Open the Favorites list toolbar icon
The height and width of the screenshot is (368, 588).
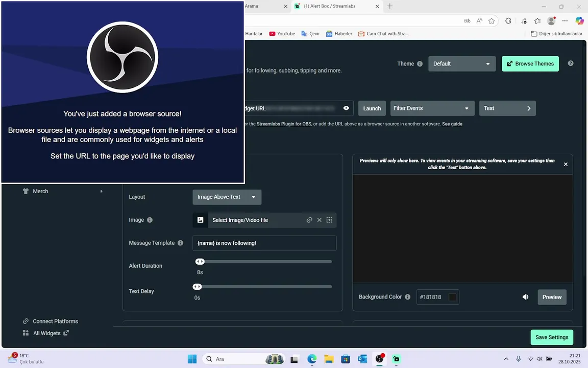[x=537, y=21]
